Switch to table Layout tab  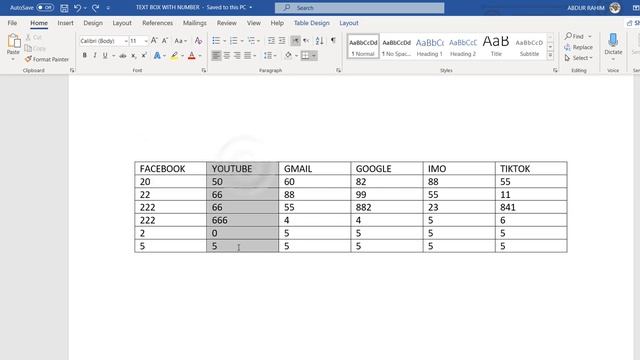tap(349, 23)
